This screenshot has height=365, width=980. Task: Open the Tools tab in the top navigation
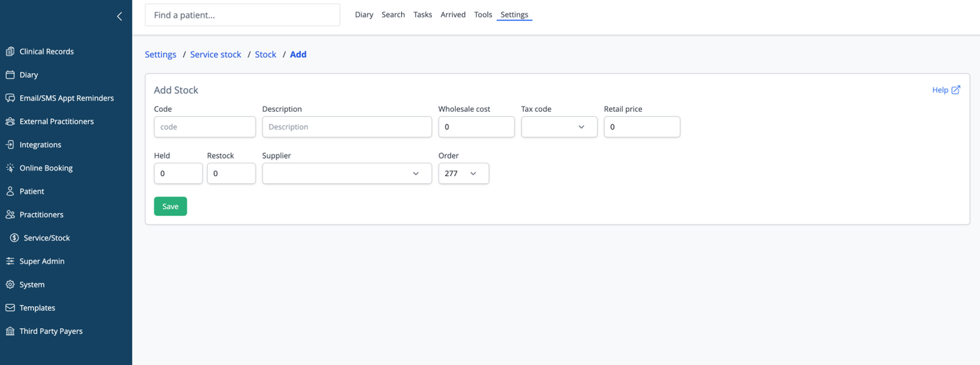(483, 15)
